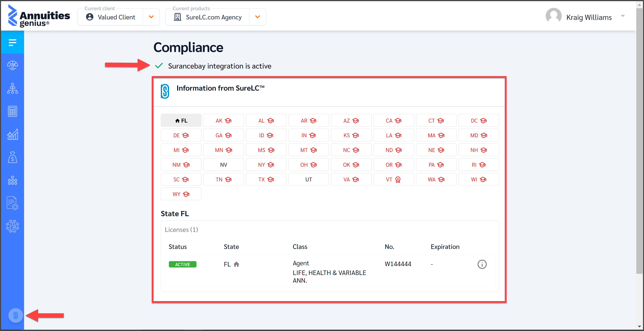Open the calculator sidebar icon
This screenshot has width=644, height=331.
(13, 112)
